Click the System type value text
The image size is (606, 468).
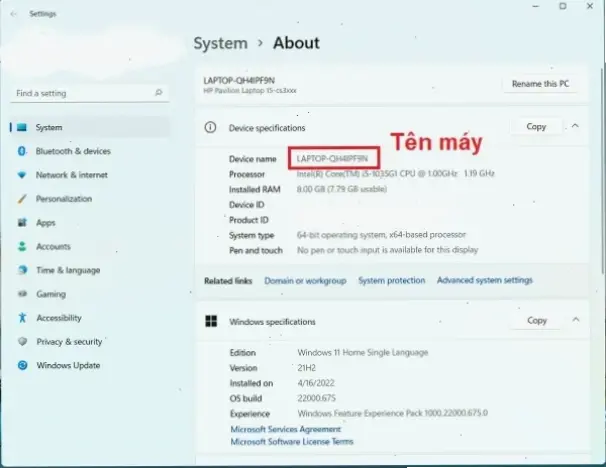(x=381, y=235)
